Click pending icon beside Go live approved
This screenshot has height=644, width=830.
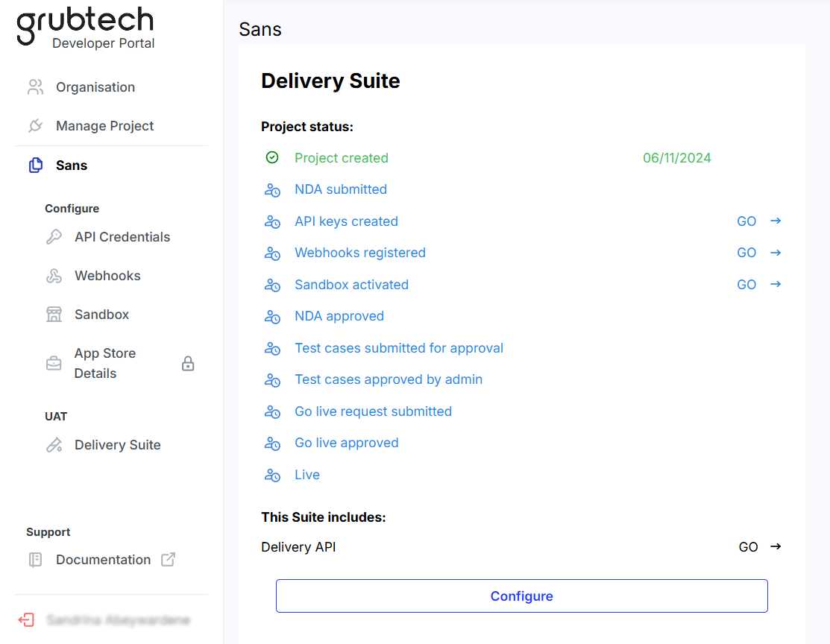pos(272,443)
